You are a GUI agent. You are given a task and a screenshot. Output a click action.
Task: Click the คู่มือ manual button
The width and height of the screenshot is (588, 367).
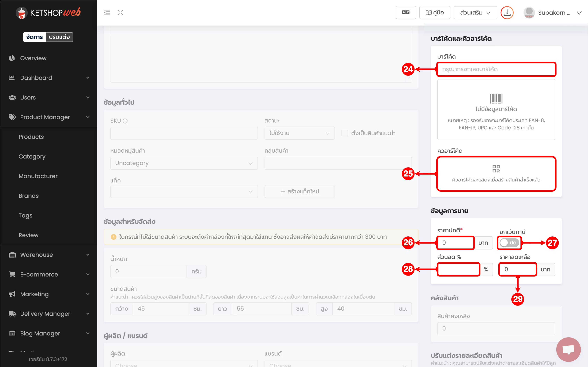pos(435,12)
